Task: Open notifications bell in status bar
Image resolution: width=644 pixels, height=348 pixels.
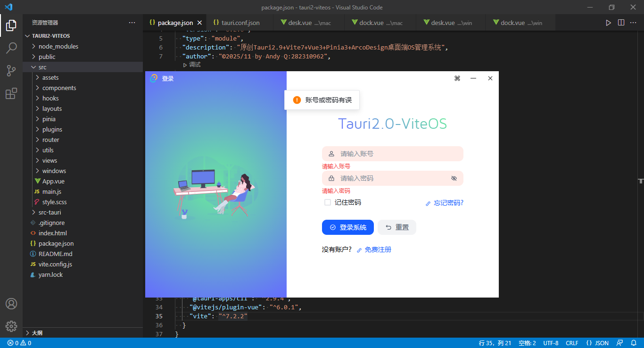Action: 634,343
